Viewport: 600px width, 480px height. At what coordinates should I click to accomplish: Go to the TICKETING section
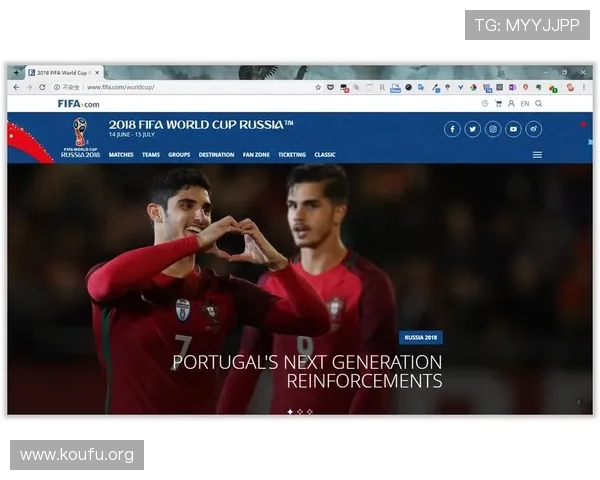[x=292, y=155]
